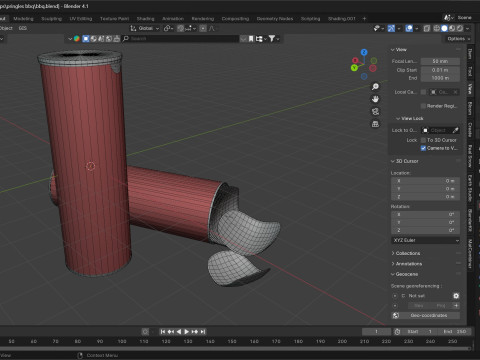Select solid viewport shading
Viewport: 480px width, 360px height.
pos(444,28)
